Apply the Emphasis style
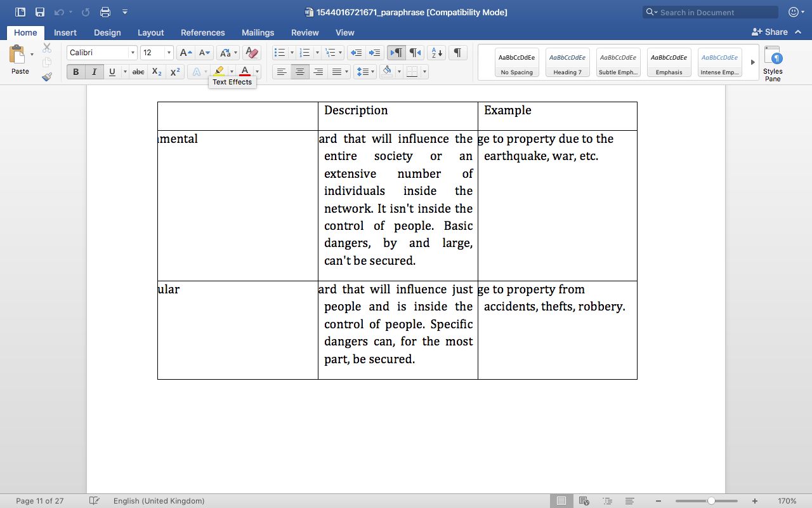Image resolution: width=812 pixels, height=508 pixels. click(669, 62)
